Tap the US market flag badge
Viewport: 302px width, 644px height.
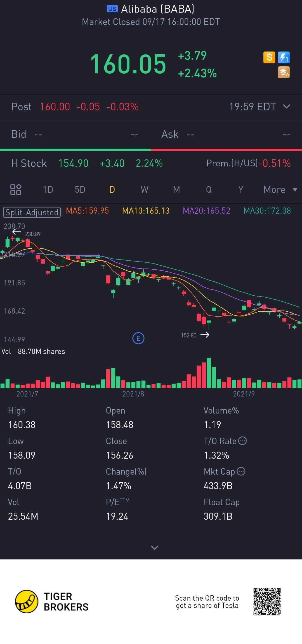112,9
